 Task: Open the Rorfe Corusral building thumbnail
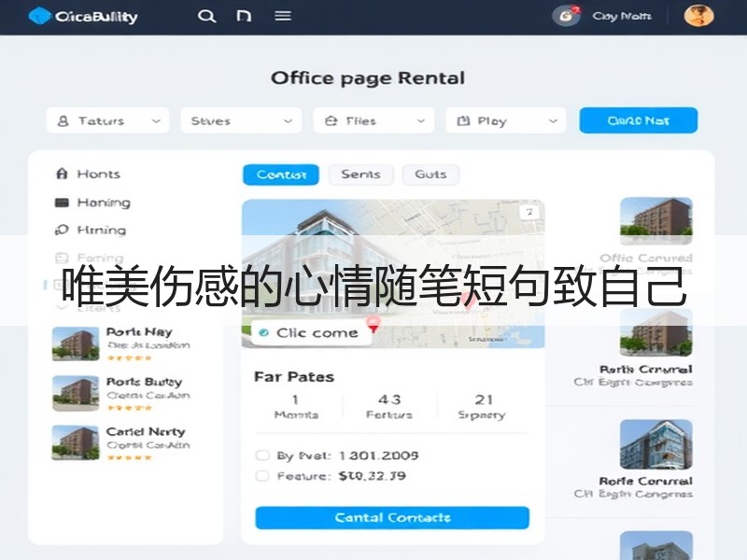[656, 444]
